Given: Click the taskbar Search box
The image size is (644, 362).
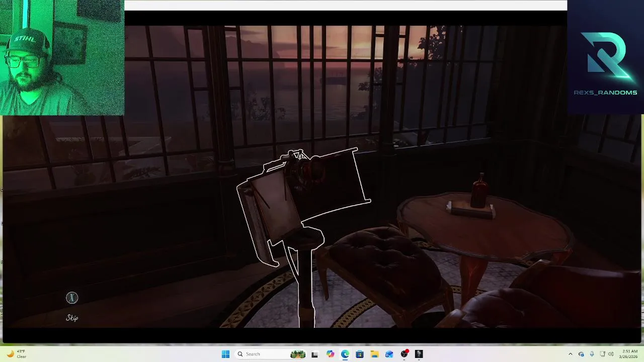Looking at the screenshot, I should pyautogui.click(x=271, y=354).
